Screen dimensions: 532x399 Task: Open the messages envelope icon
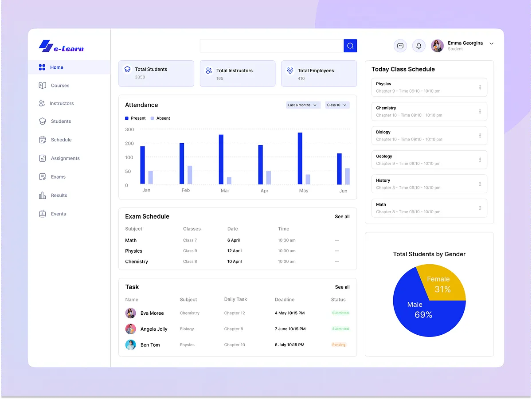pos(400,46)
